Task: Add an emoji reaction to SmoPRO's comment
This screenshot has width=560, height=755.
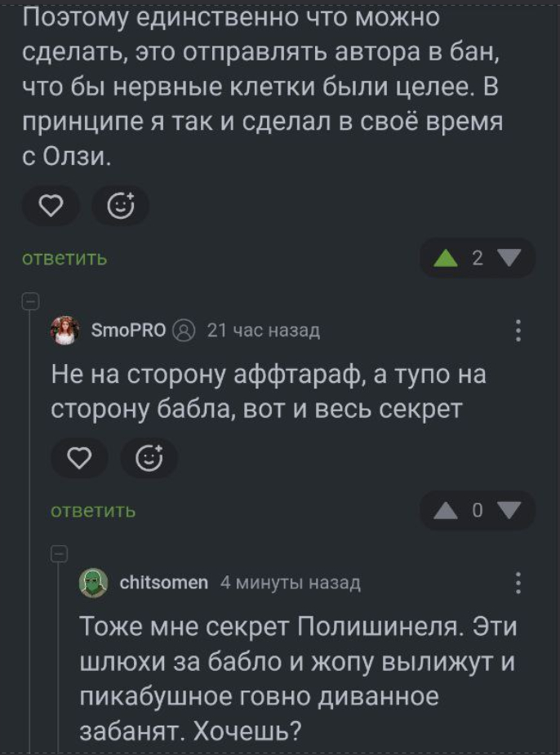Action: (150, 458)
